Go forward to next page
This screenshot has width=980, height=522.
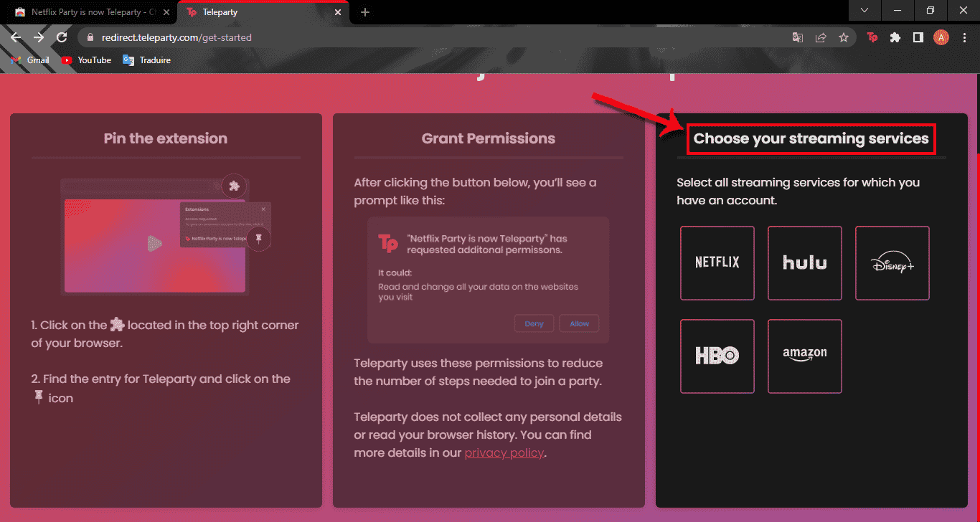coord(39,37)
